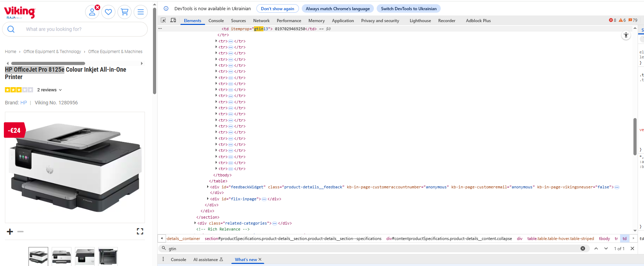Click Don't show again button
The width and height of the screenshot is (644, 266).
(278, 8)
